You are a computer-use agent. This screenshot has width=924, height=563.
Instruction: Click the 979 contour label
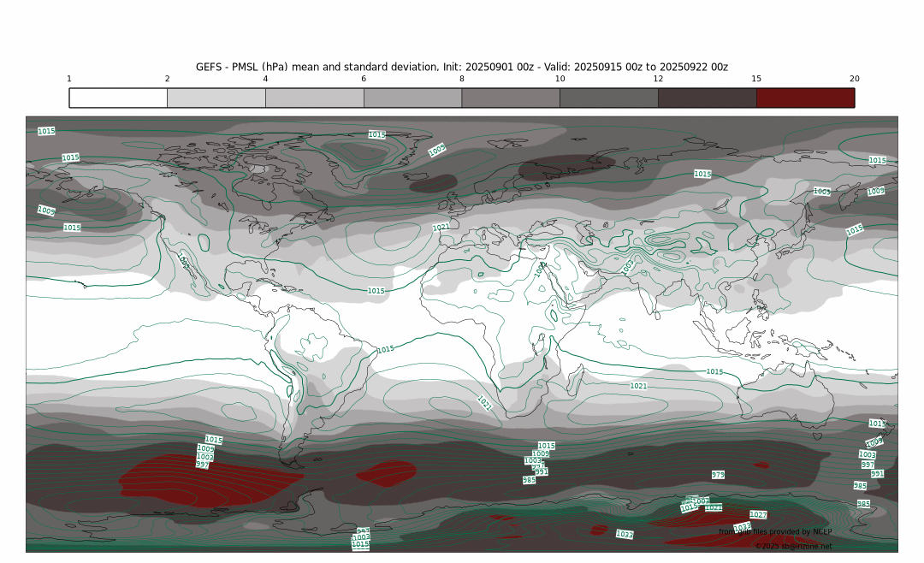pos(718,475)
